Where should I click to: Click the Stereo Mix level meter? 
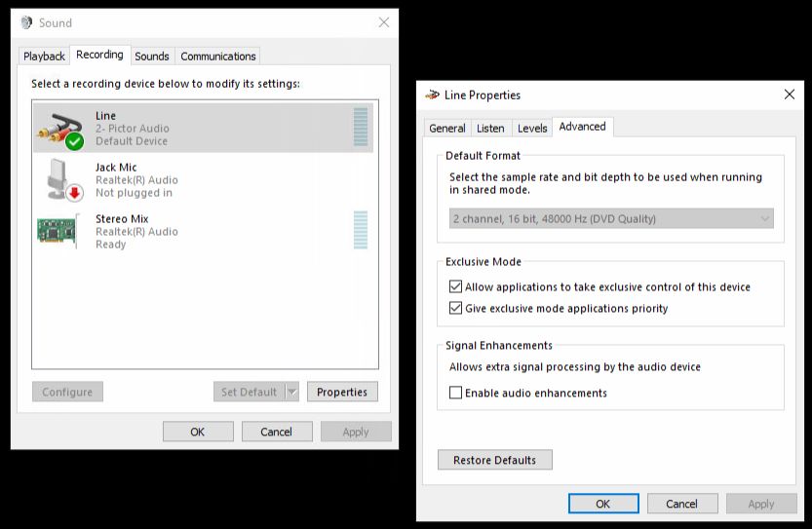361,231
